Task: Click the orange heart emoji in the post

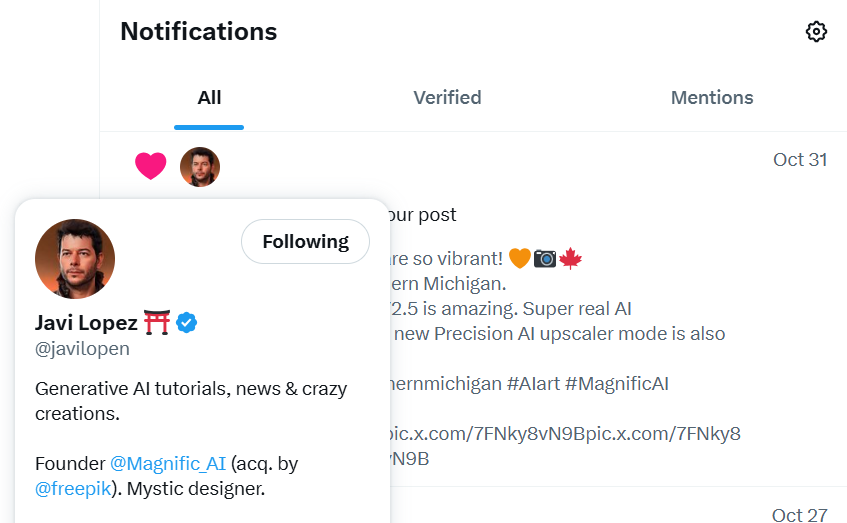Action: click(x=519, y=259)
